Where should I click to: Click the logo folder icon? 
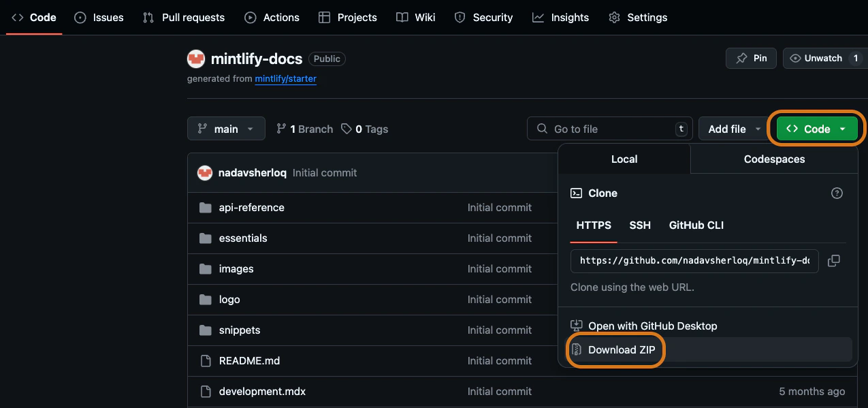(x=206, y=300)
